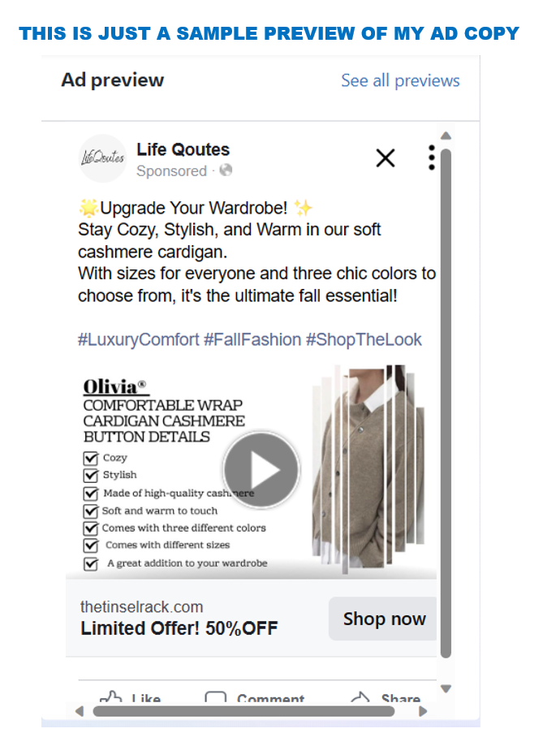Image resolution: width=560 pixels, height=733 pixels.
Task: Click the #FallFashion hashtag
Action: click(x=252, y=339)
